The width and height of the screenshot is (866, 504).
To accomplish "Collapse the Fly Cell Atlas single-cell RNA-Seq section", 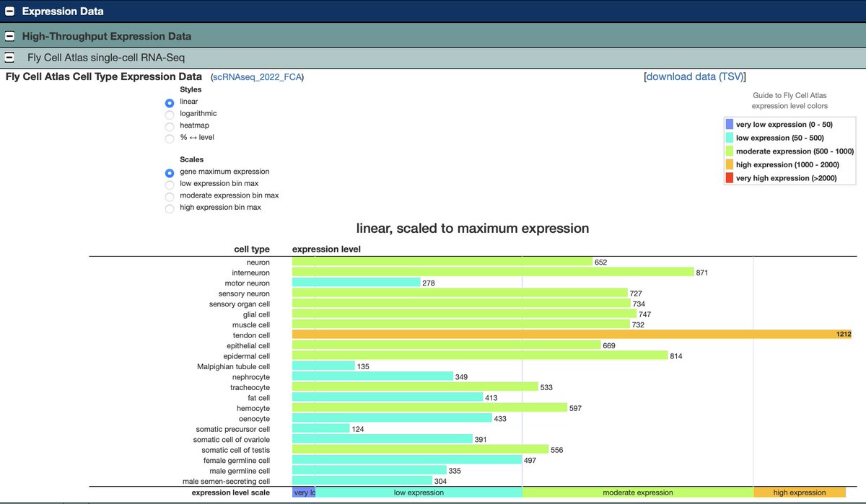I will click(9, 55).
